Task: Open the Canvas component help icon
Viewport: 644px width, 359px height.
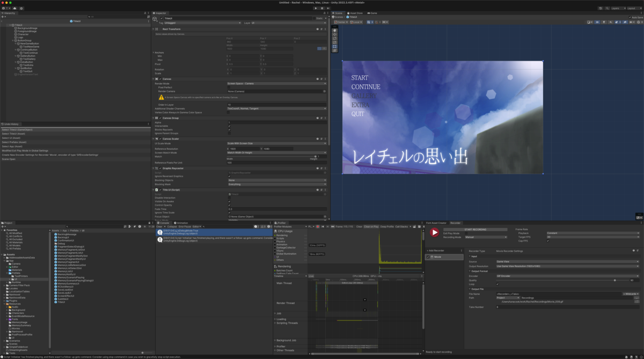Action: (318, 79)
